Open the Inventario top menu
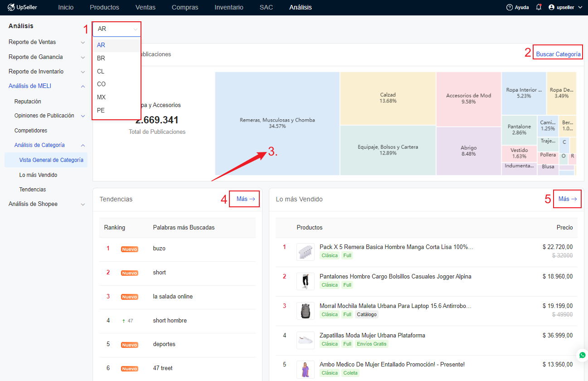Viewport: 588px width, 381px height. tap(228, 7)
